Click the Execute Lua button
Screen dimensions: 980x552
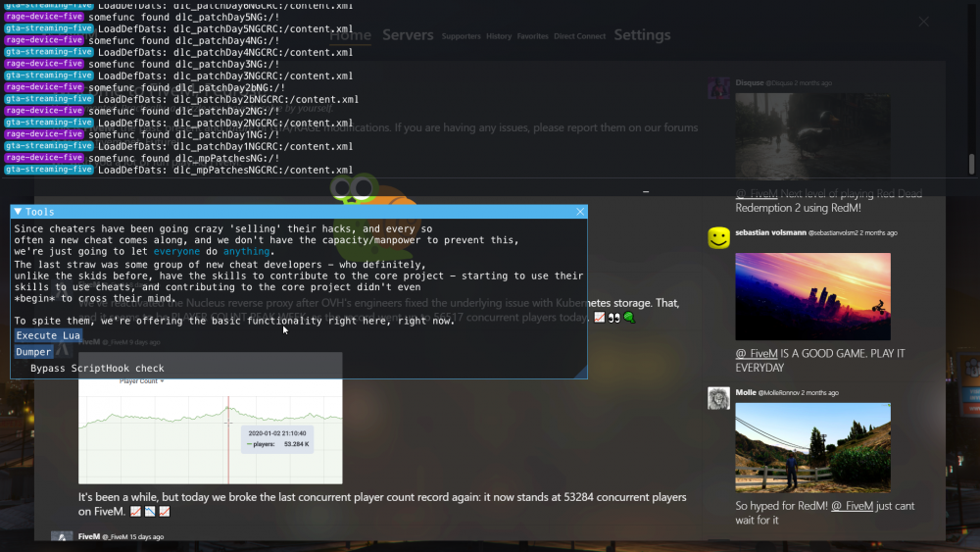(49, 335)
